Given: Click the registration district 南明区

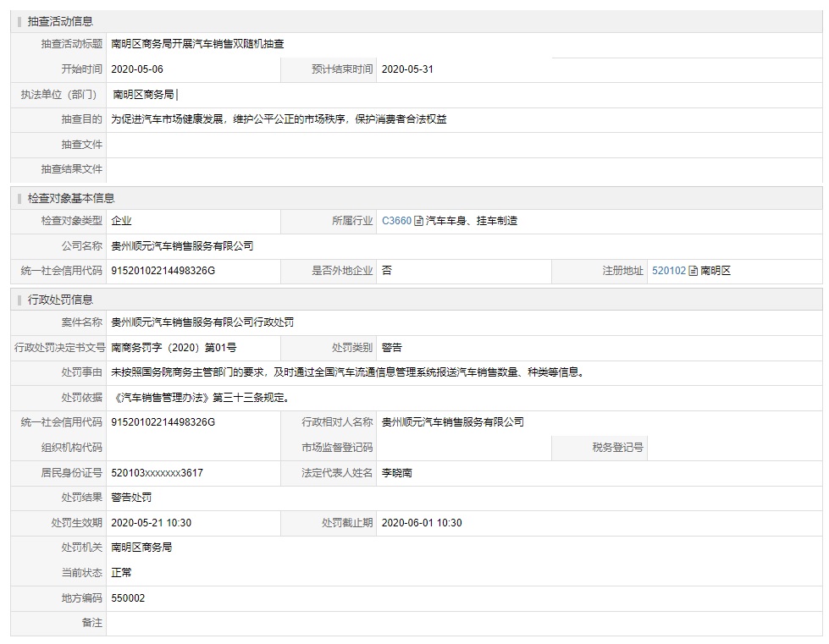Looking at the screenshot, I should click(716, 271).
